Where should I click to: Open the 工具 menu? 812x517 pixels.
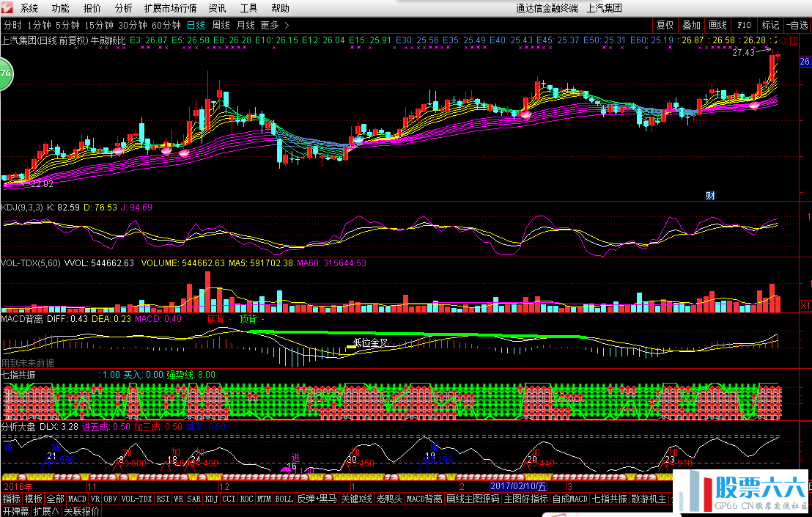tap(248, 8)
